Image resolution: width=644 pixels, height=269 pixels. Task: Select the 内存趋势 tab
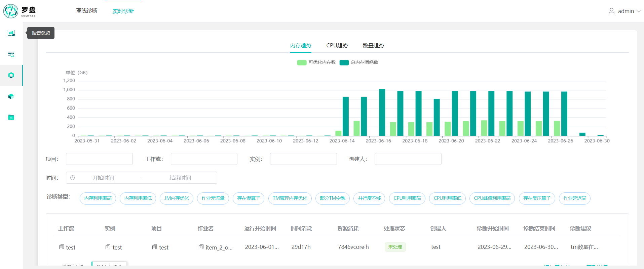pos(301,45)
